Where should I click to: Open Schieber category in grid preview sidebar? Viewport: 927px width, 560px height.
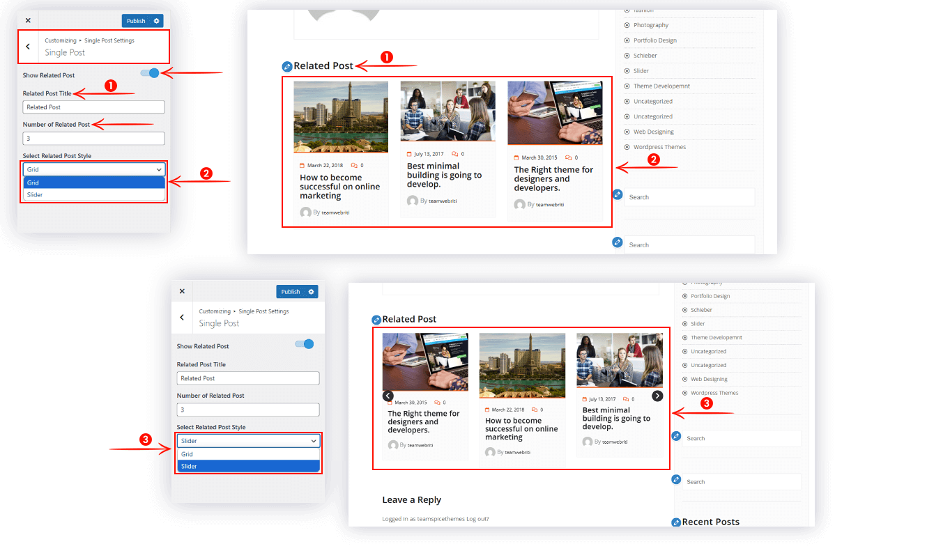[x=645, y=56]
